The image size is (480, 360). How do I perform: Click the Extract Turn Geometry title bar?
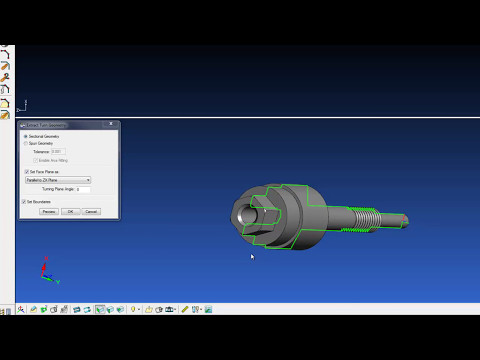tap(69, 125)
